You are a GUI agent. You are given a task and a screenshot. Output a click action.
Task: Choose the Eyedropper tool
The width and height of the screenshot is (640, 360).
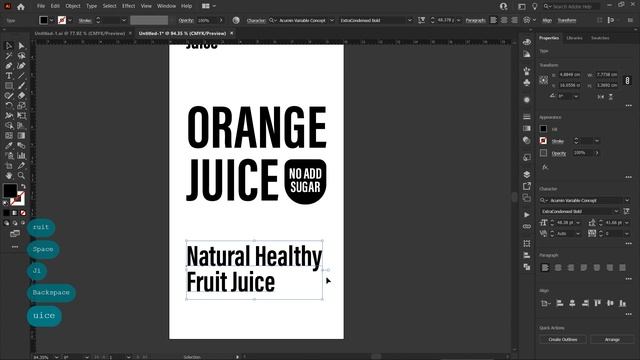click(9, 146)
